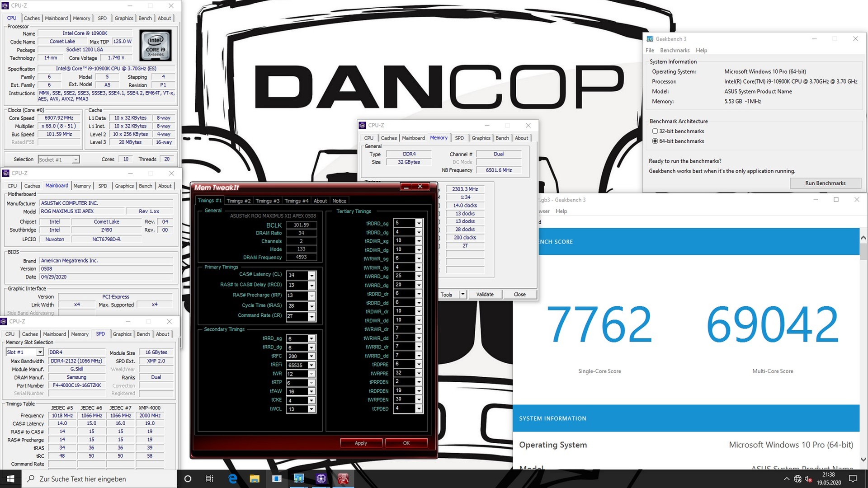Screen dimensions: 868x488
Task: Click the DRAM Frequency value 4593
Action: 301,257
